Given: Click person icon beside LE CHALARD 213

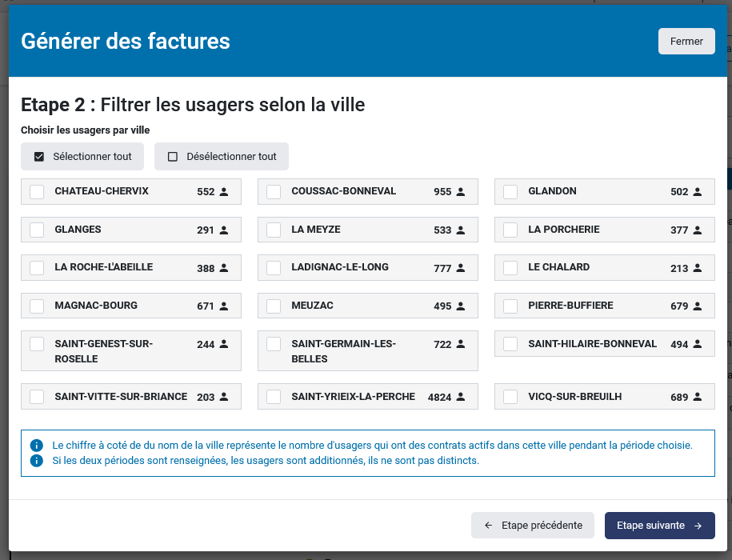Looking at the screenshot, I should [698, 268].
